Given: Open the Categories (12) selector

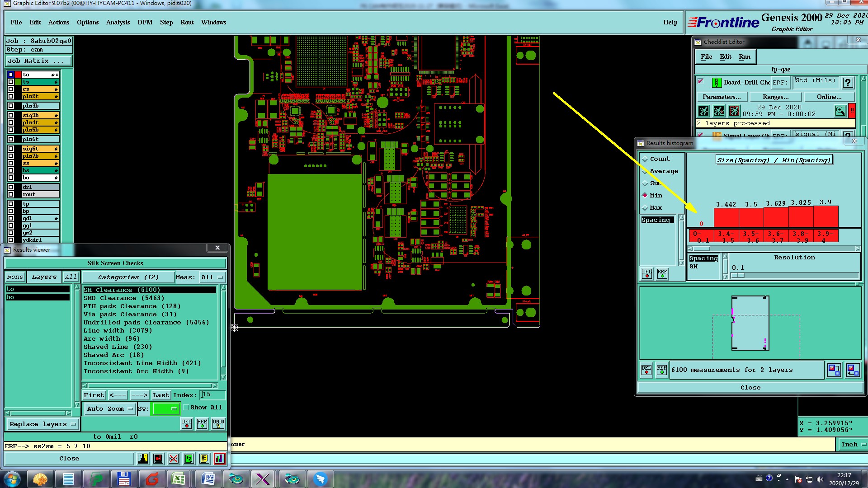Looking at the screenshot, I should tap(128, 277).
